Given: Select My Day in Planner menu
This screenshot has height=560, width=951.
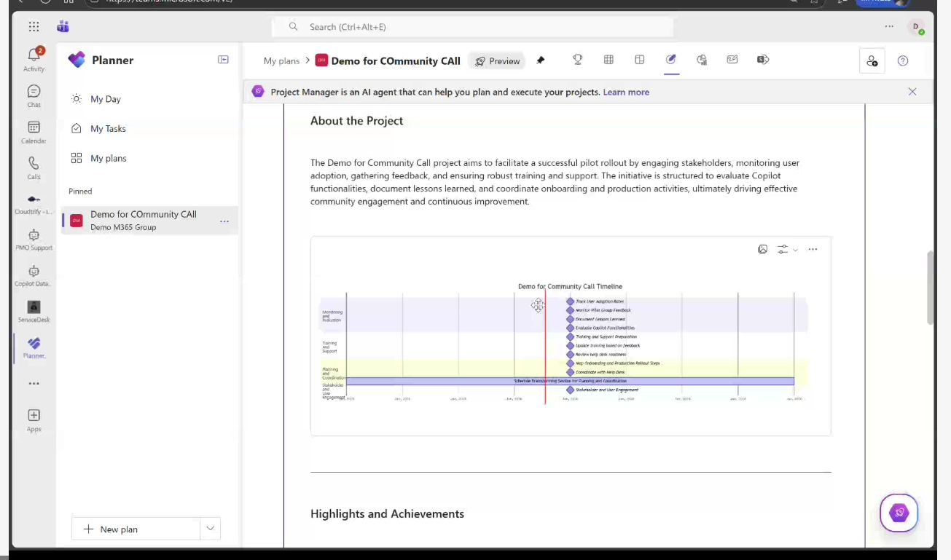Looking at the screenshot, I should 106,99.
